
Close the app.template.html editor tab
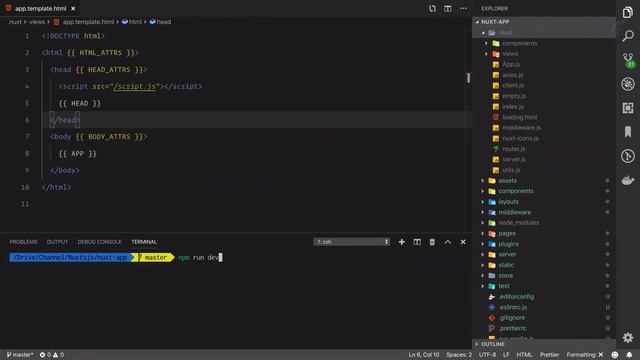pos(73,9)
